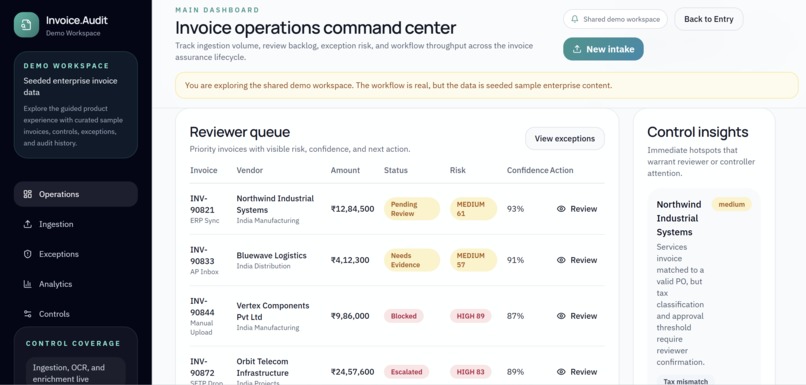Open the Operations section
The height and width of the screenshot is (385, 806).
click(x=76, y=194)
